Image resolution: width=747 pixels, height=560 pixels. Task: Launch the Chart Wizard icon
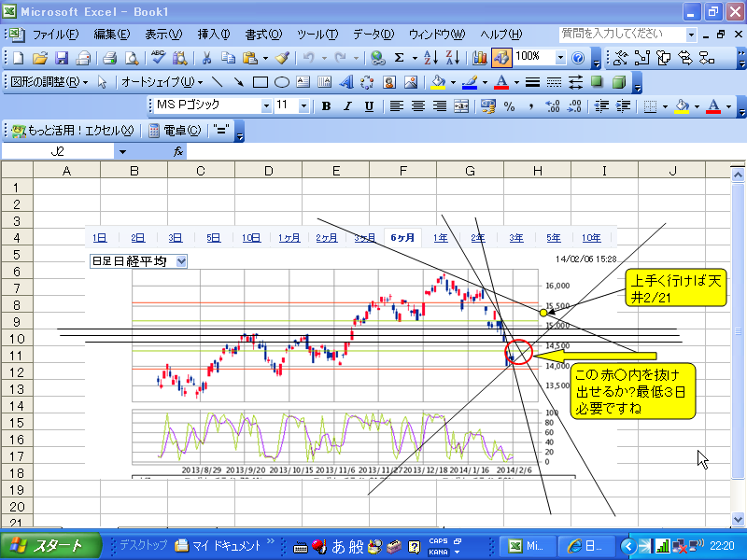(480, 58)
